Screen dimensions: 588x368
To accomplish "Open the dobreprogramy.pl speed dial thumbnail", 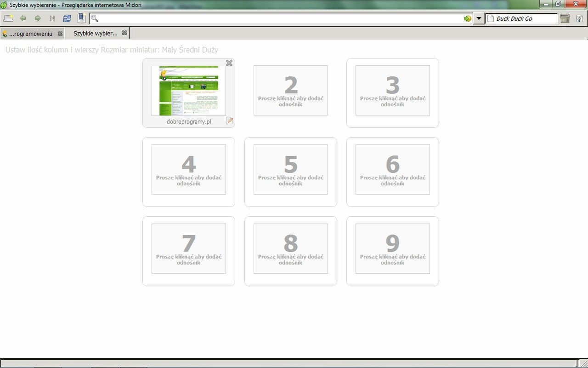I will pos(189,91).
